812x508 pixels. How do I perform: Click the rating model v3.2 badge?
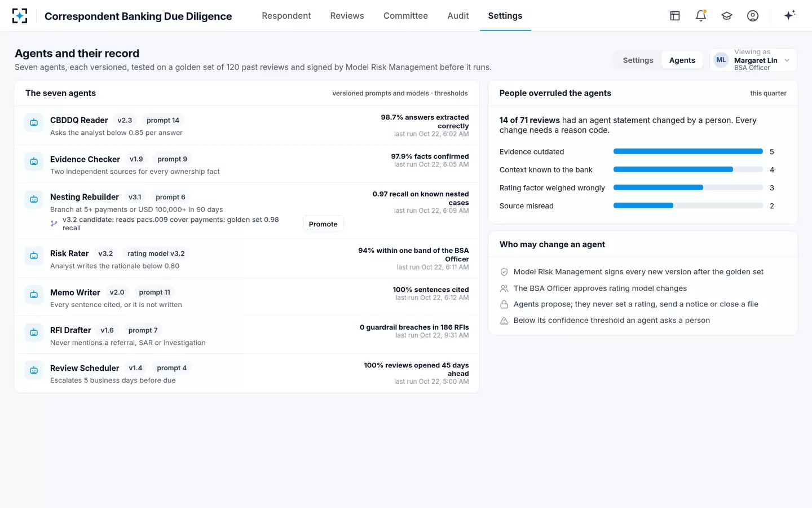(156, 253)
